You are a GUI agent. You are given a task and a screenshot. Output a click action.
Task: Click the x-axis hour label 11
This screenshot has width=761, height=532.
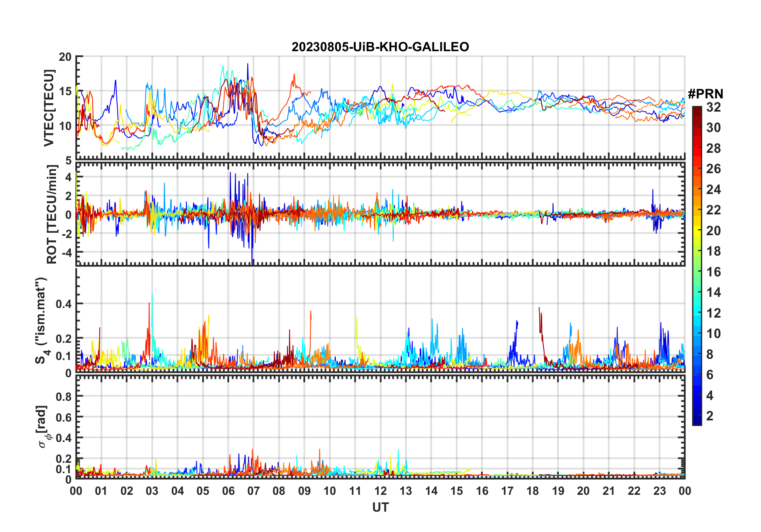pyautogui.click(x=355, y=491)
